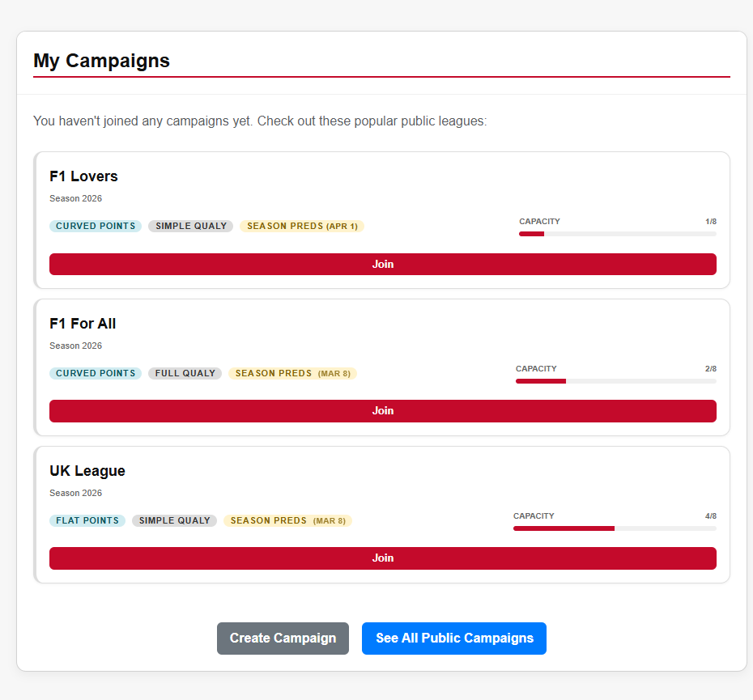Screen dimensions: 753x700
Task: Click the SIMPLE QUALY tag on F1 Lovers
Action: click(190, 226)
